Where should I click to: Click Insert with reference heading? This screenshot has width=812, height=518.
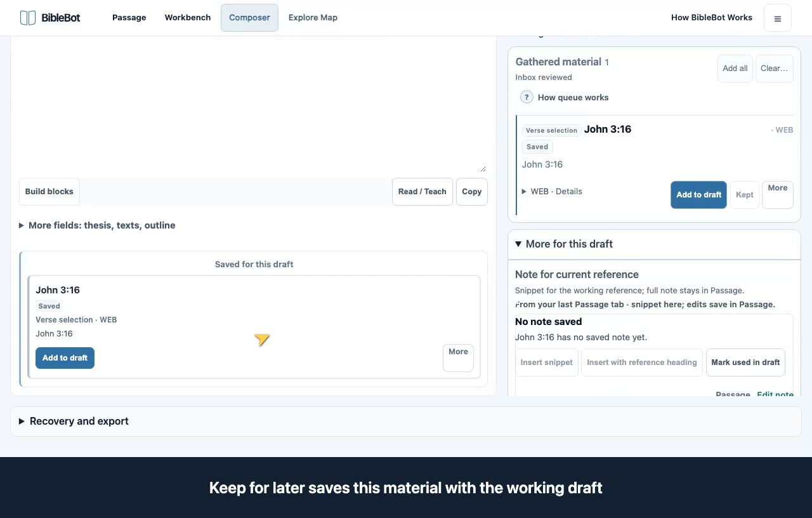(x=642, y=362)
